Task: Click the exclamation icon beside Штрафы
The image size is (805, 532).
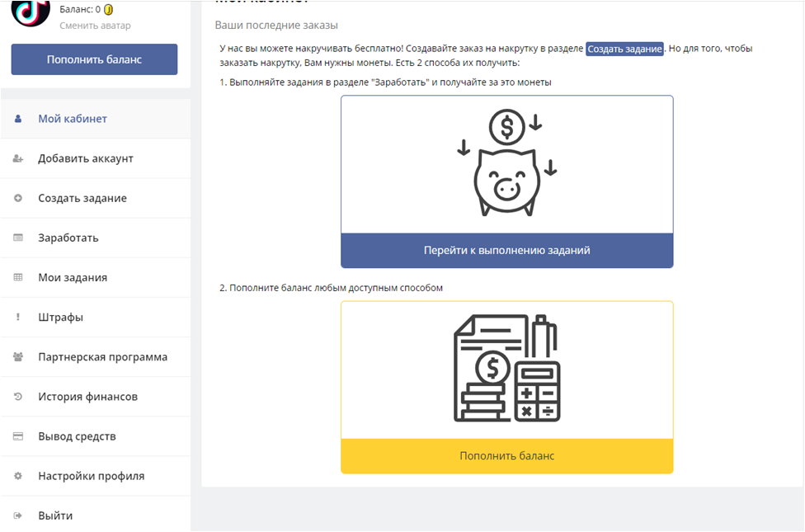Action: coord(18,318)
